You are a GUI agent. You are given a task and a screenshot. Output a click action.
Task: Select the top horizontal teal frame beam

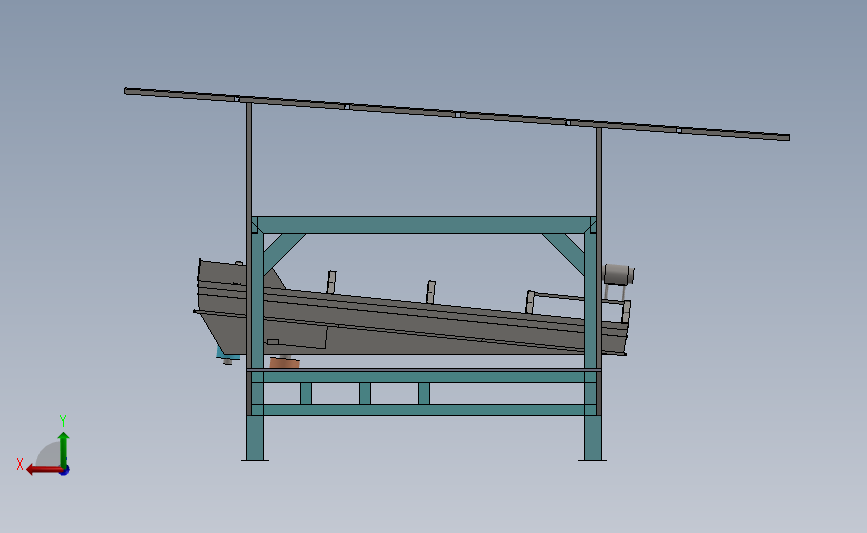[424, 225]
